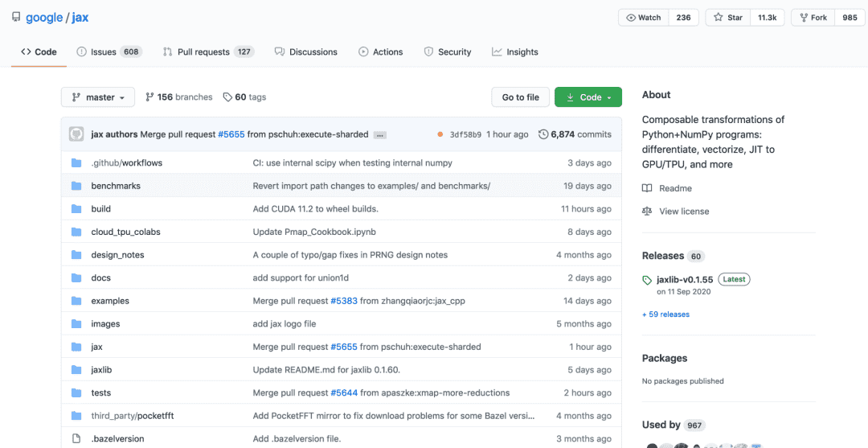
Task: Click the Watch eye icon button
Action: pyautogui.click(x=631, y=18)
